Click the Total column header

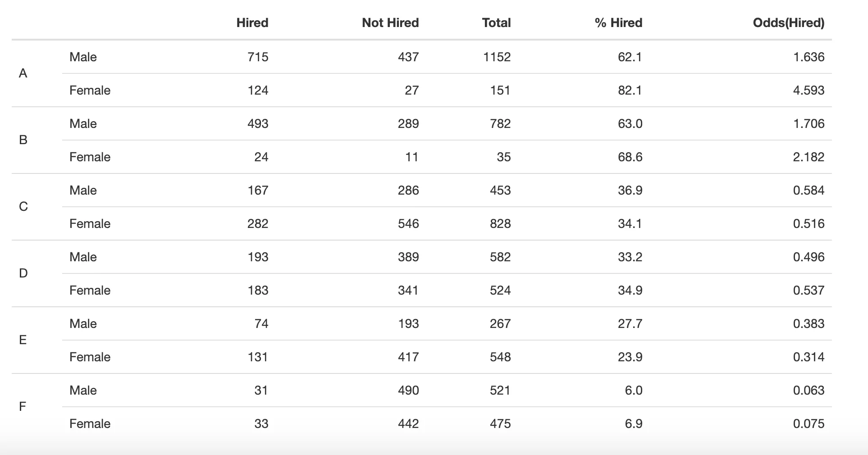point(496,23)
